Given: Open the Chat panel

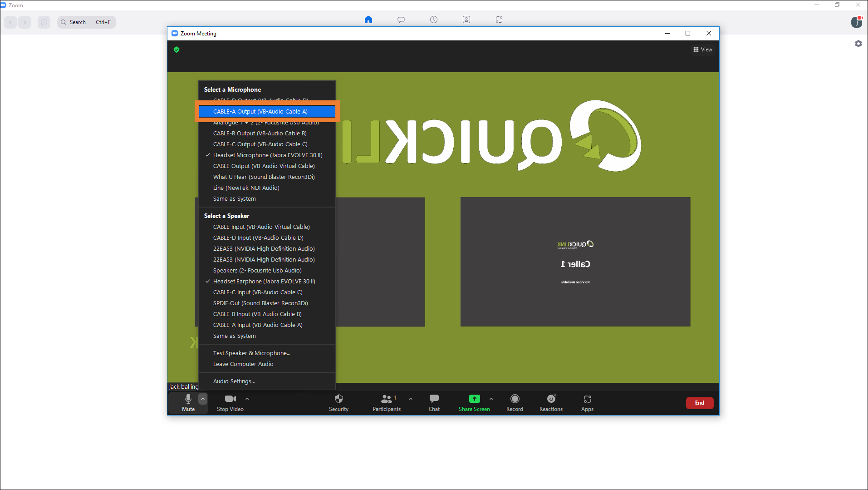Looking at the screenshot, I should pos(434,402).
